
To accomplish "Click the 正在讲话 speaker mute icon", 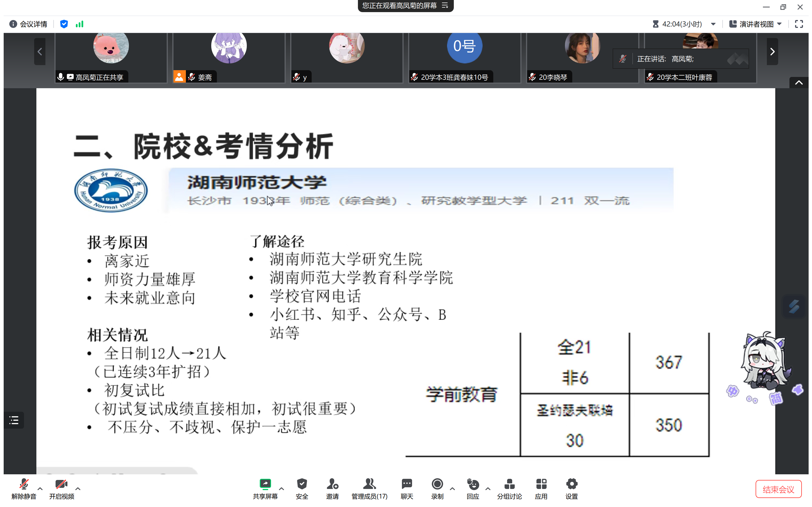I will coord(622,59).
